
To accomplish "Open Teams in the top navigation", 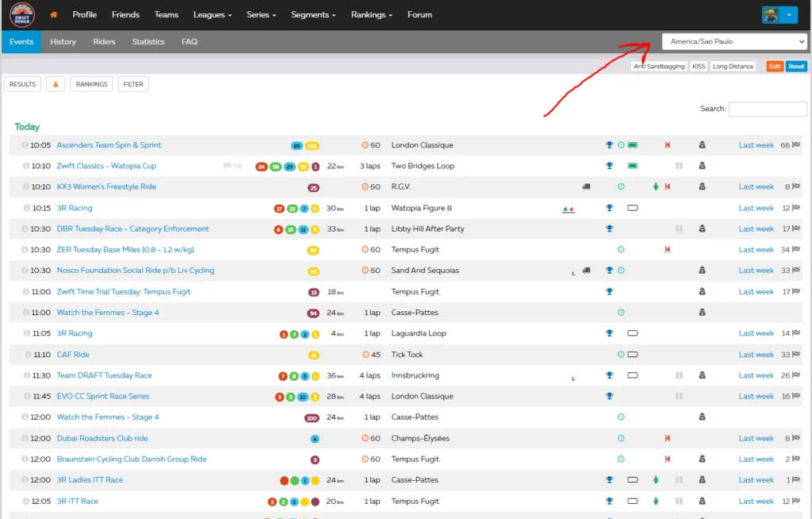I will (167, 14).
